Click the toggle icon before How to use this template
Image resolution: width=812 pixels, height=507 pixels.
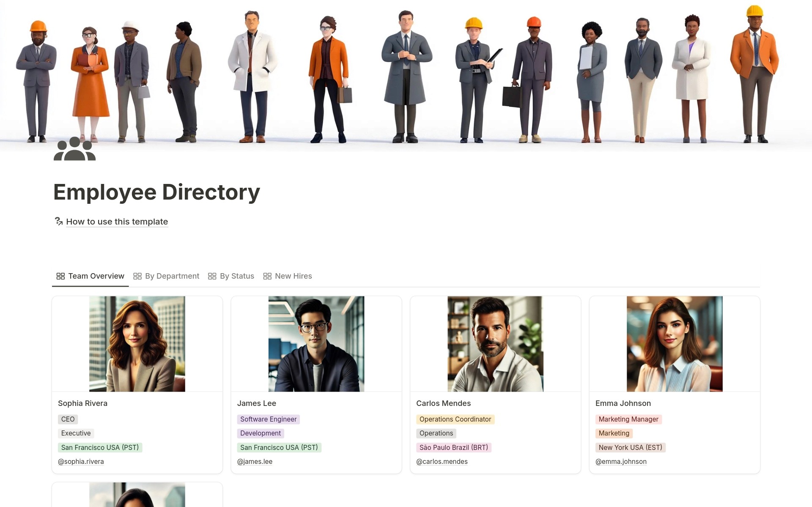click(58, 221)
